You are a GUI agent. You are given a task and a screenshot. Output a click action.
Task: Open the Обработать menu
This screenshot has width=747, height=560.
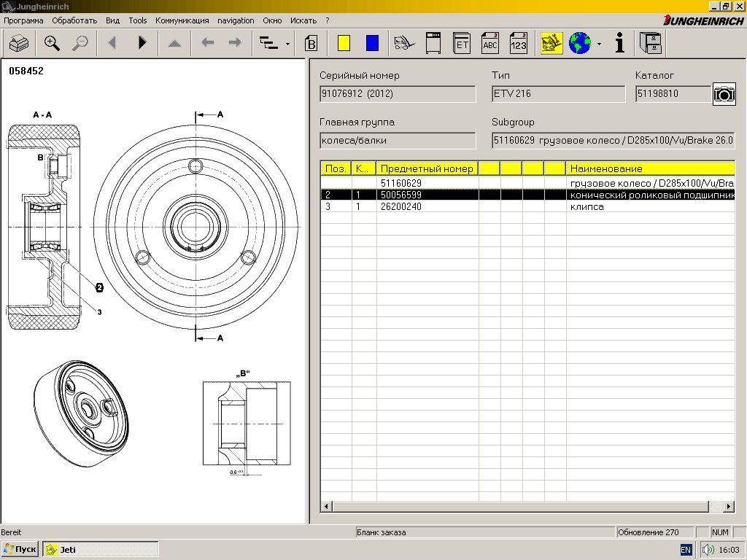click(74, 20)
